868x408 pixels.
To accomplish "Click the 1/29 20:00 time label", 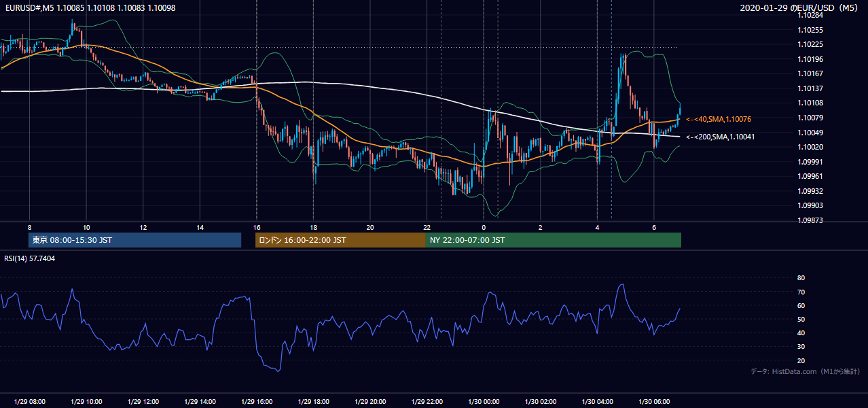I will [x=370, y=402].
